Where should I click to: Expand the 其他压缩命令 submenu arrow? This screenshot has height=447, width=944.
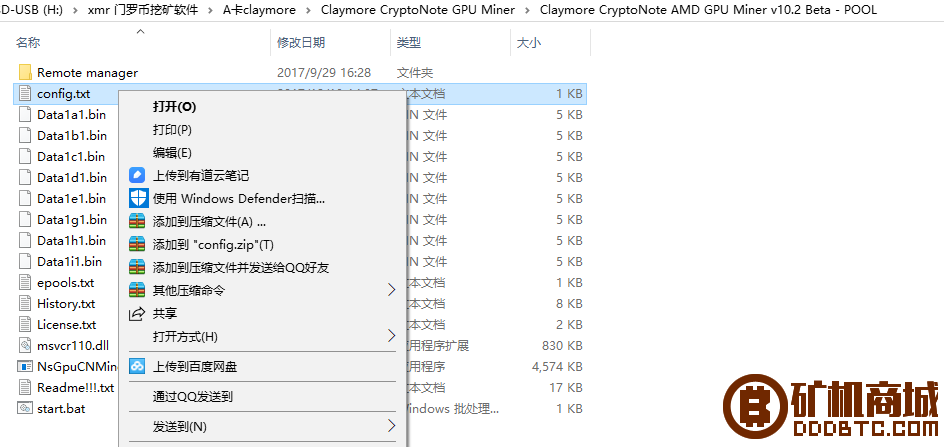point(391,290)
